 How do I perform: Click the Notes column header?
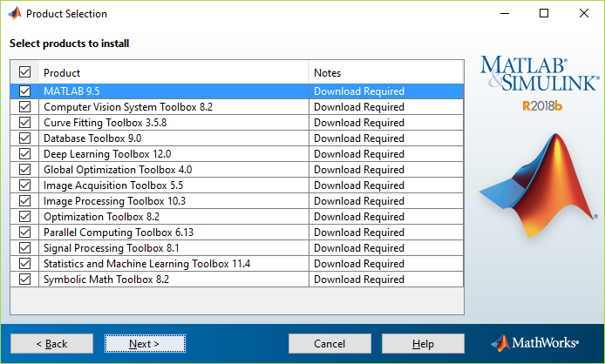(386, 72)
